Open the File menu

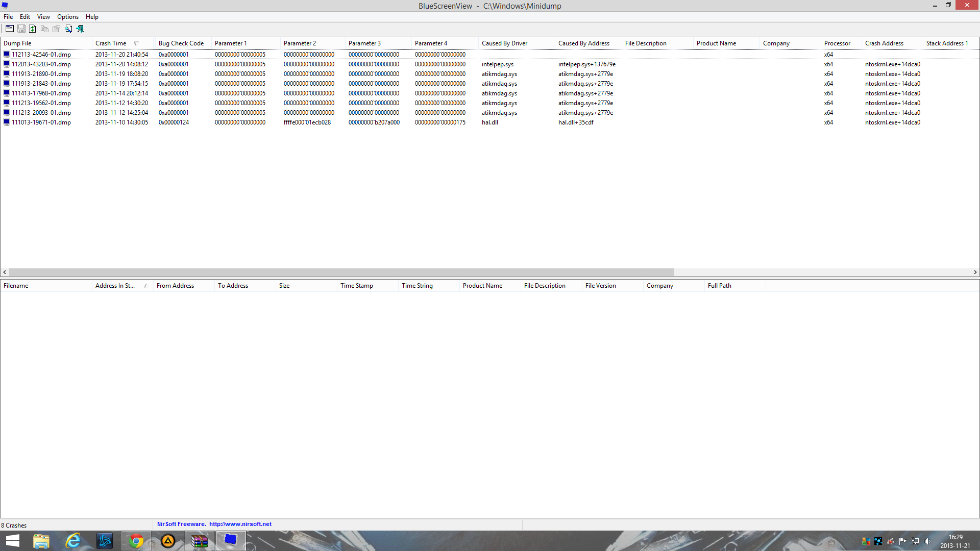8,17
